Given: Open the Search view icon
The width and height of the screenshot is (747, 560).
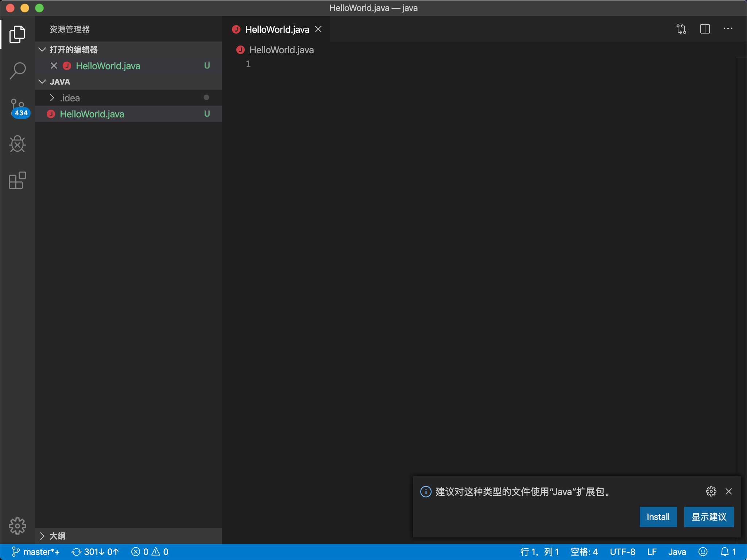Looking at the screenshot, I should point(17,71).
